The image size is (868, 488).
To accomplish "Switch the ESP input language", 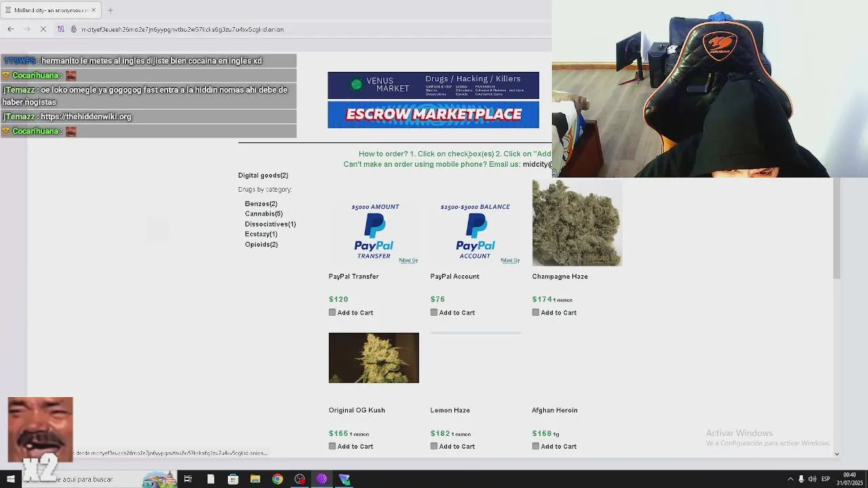I will [826, 479].
